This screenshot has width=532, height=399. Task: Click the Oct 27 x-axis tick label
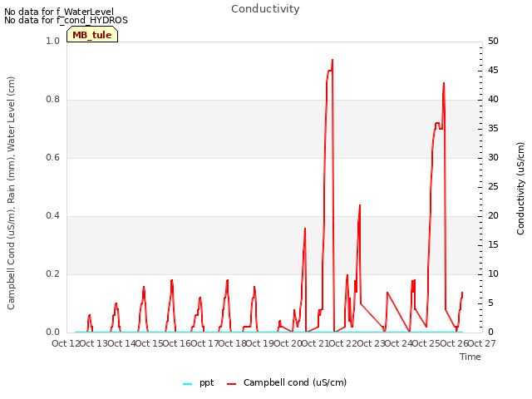pyautogui.click(x=482, y=343)
